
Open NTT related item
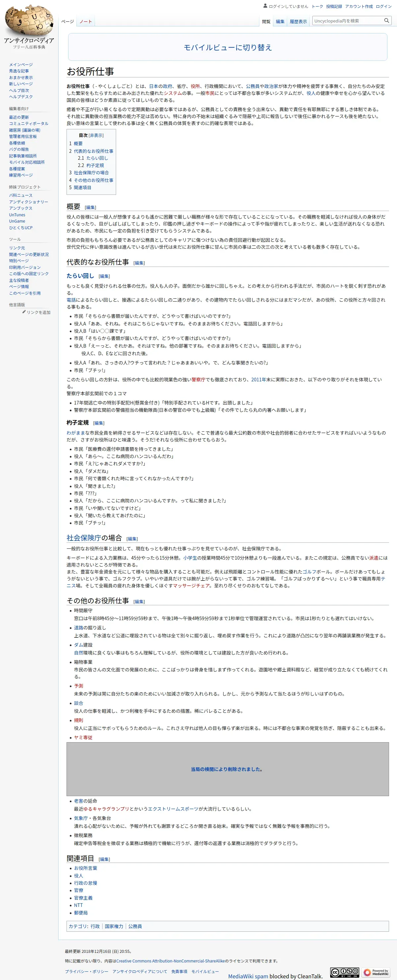click(x=78, y=906)
